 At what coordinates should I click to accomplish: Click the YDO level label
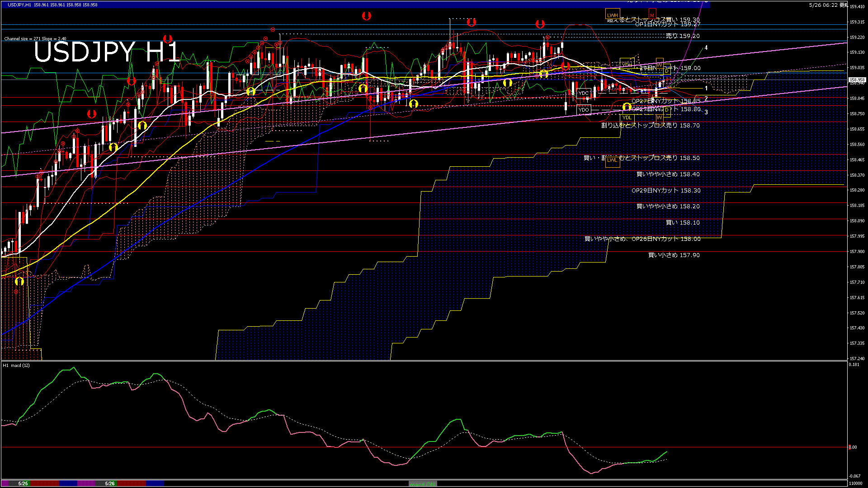pyautogui.click(x=584, y=110)
